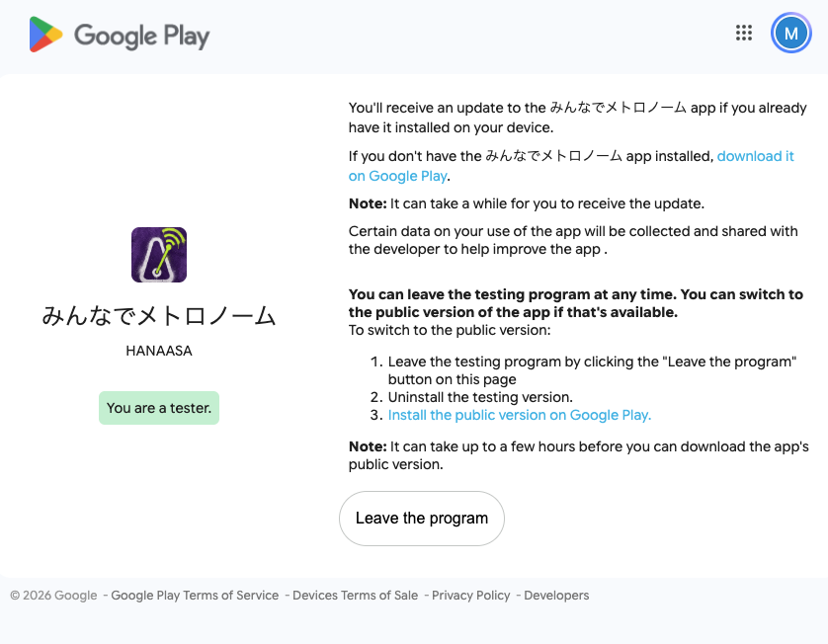Click the Google Play logo
Image resolution: width=828 pixels, height=644 pixels.
pos(120,35)
